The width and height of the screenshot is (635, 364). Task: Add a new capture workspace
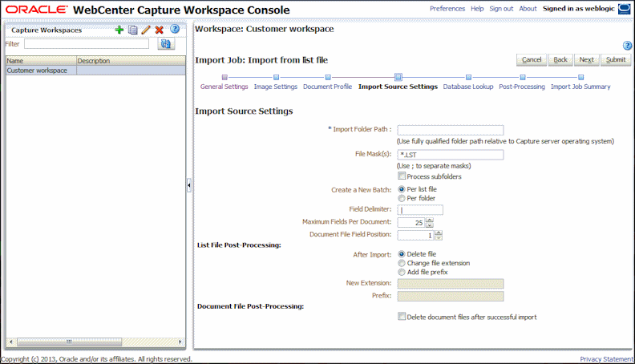click(x=119, y=30)
